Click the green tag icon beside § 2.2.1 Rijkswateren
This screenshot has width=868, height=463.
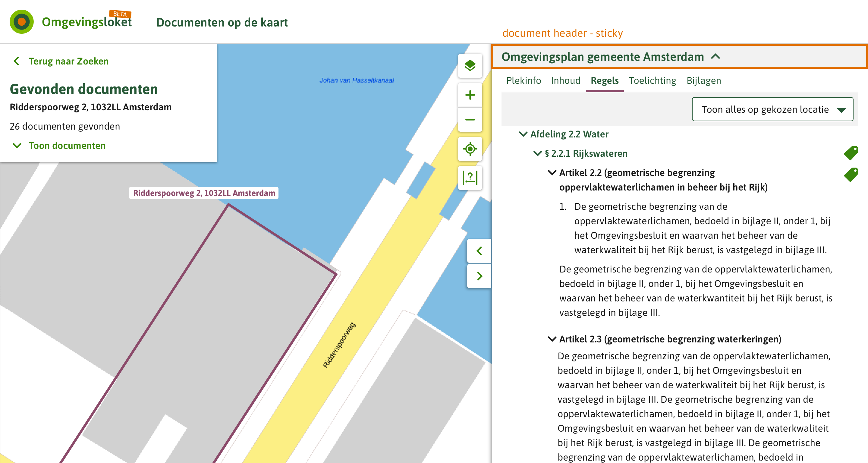coord(851,153)
